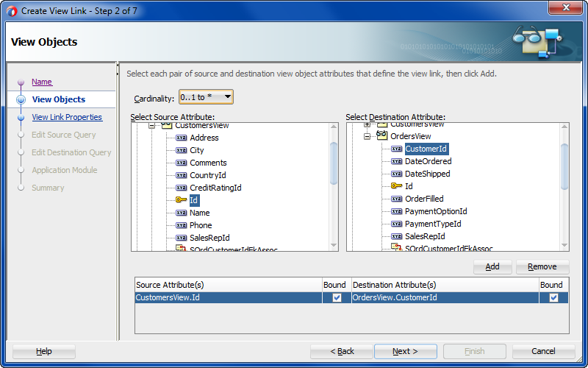Click the PaymentOptionId attribute icon
Viewport: 588px width, 368px height.
[396, 211]
